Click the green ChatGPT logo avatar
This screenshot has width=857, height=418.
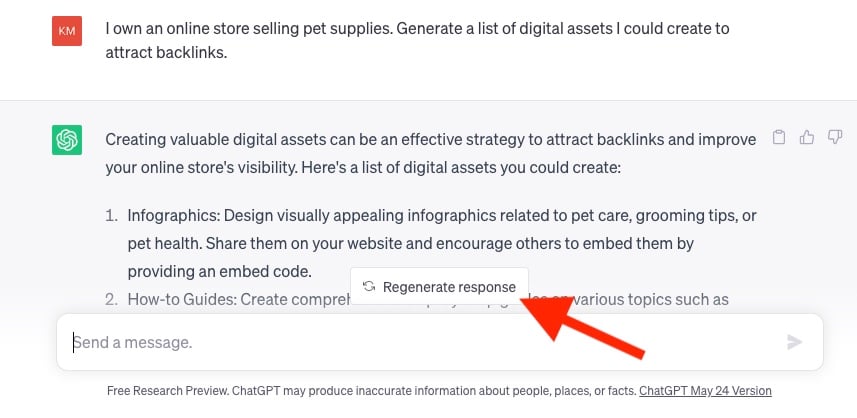point(67,140)
